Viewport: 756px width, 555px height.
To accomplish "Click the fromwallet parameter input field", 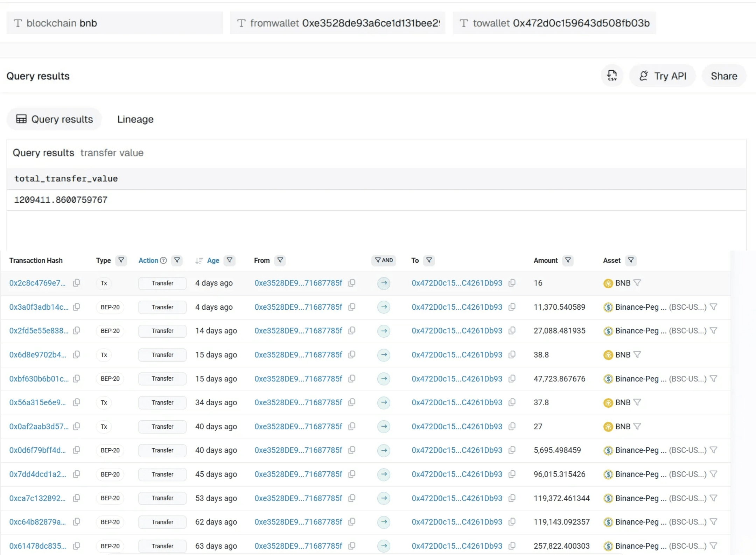I will coord(370,23).
